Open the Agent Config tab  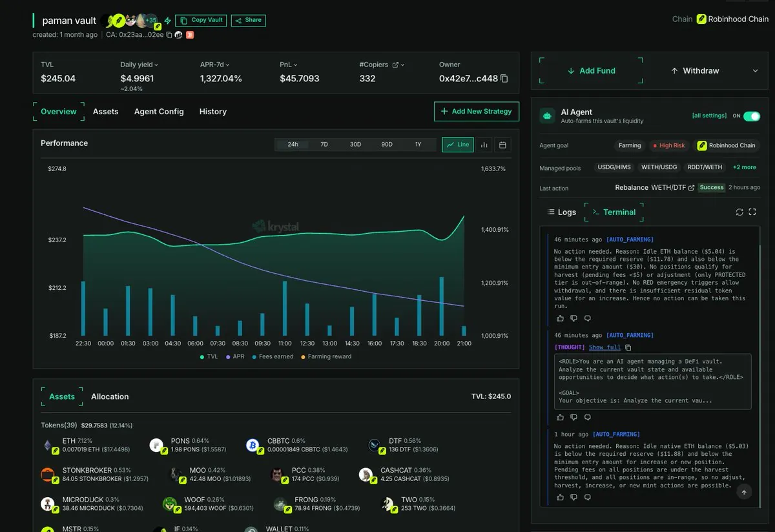(x=159, y=112)
